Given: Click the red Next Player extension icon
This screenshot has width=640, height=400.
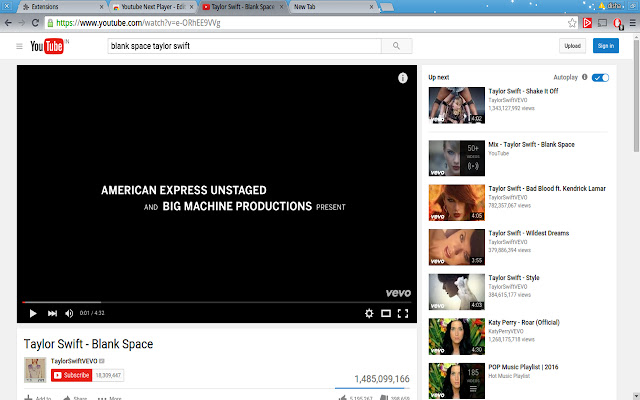Looking at the screenshot, I should 587,23.
